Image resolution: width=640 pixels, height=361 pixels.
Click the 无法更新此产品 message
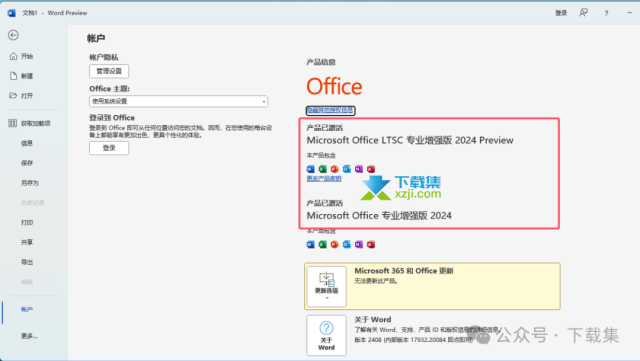376,281
